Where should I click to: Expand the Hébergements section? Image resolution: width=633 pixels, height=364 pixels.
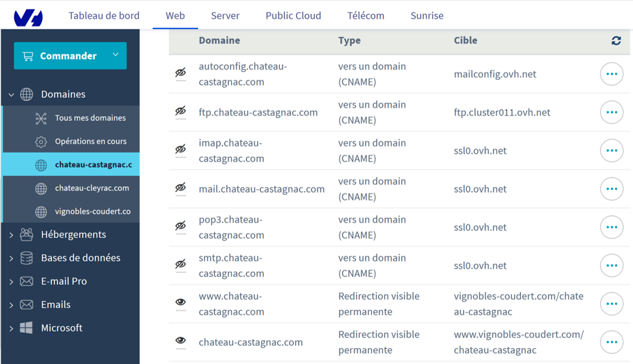(11, 235)
